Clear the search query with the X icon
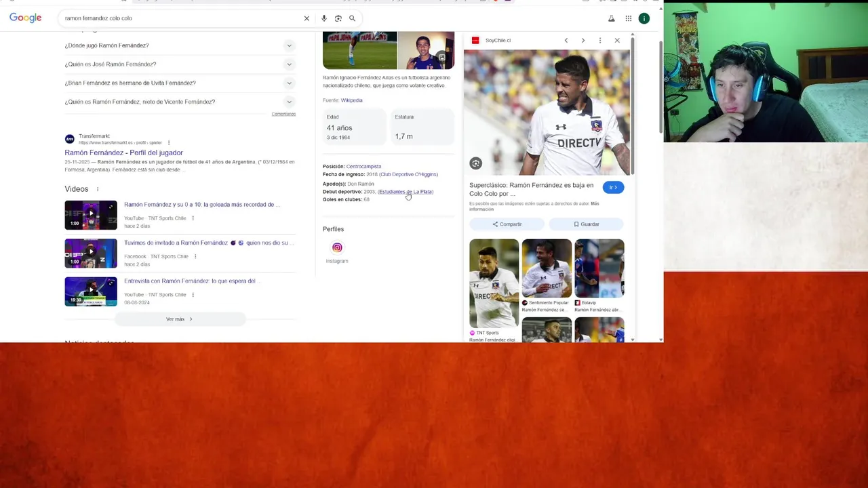This screenshot has height=488, width=868. click(x=307, y=18)
